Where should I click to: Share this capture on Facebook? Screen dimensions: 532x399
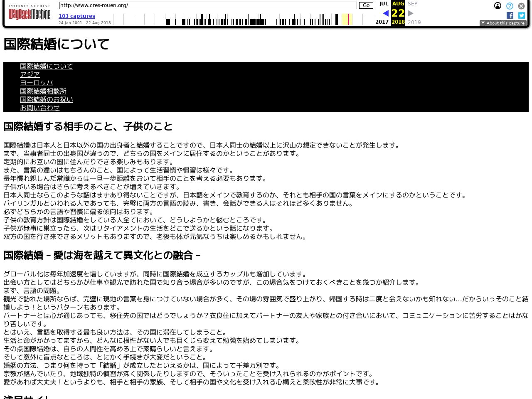(510, 15)
